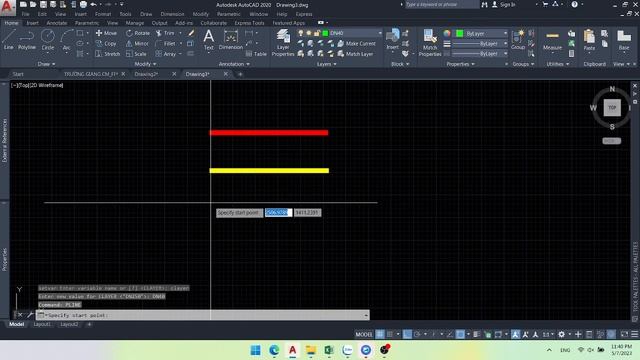
Task: Toggle drawing grid display in status bar
Action: coord(380,334)
